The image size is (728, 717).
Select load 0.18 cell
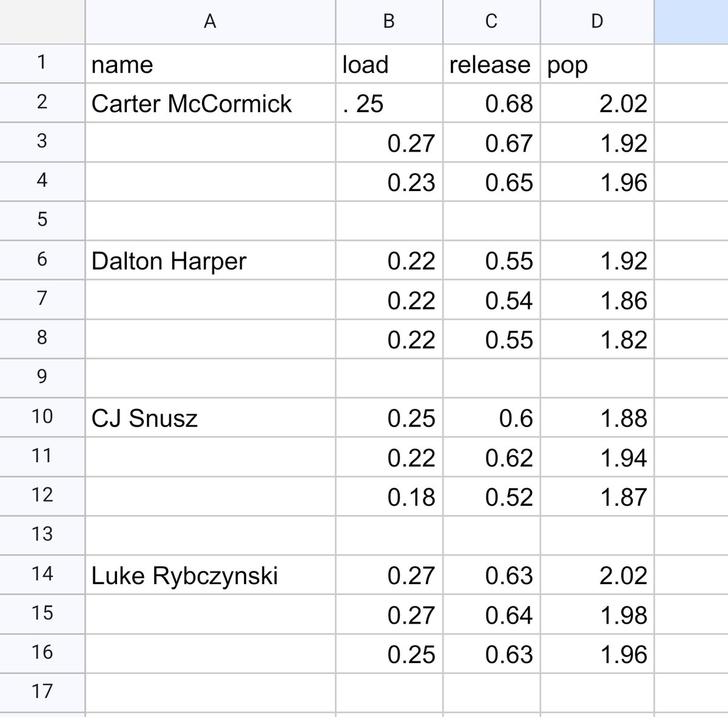(389, 496)
